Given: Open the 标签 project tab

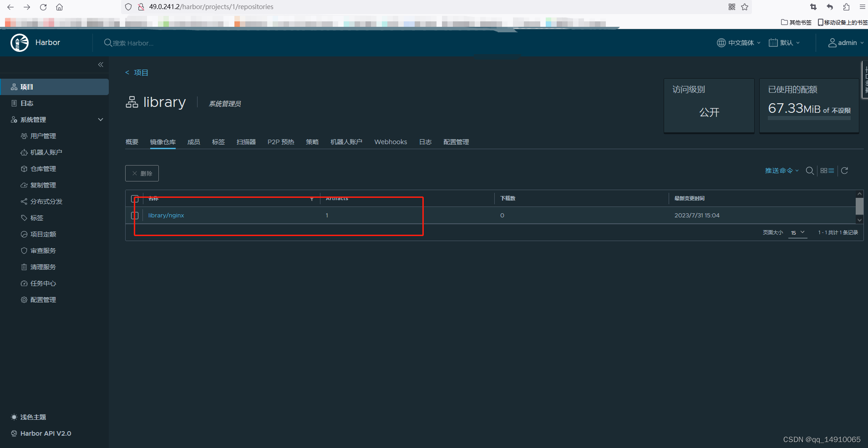Looking at the screenshot, I should (x=218, y=142).
